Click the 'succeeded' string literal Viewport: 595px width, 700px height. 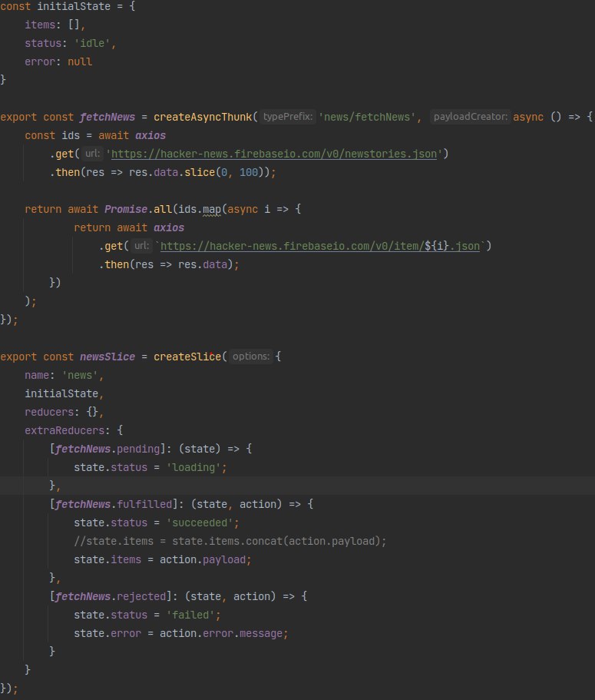coord(200,523)
